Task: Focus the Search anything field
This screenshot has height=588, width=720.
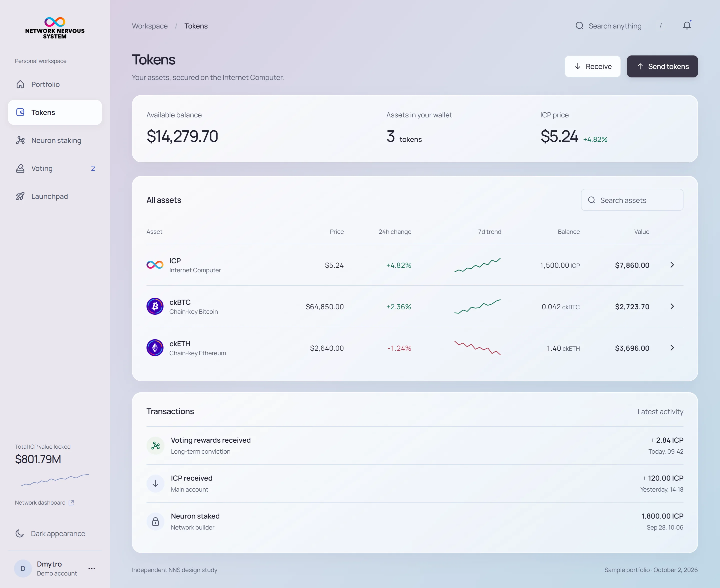Action: tap(619, 26)
